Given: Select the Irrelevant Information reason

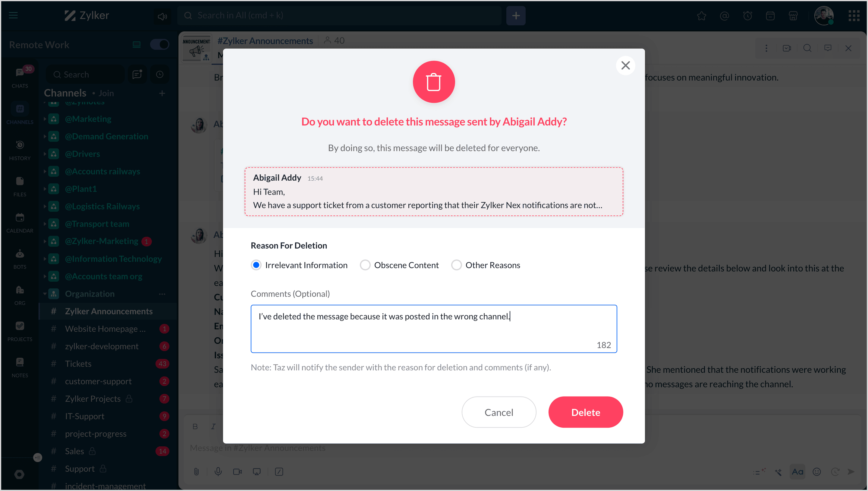Looking at the screenshot, I should click(x=256, y=265).
